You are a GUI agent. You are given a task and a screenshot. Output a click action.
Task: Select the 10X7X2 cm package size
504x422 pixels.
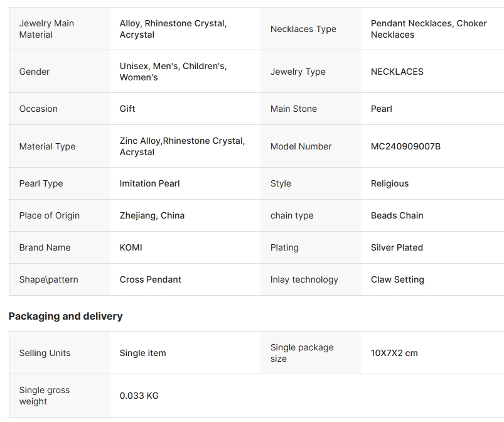point(394,353)
